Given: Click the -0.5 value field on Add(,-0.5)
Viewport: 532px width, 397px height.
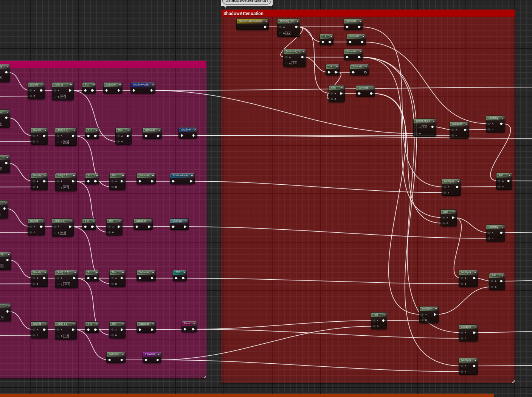Looking at the screenshot, I should pos(67,284).
